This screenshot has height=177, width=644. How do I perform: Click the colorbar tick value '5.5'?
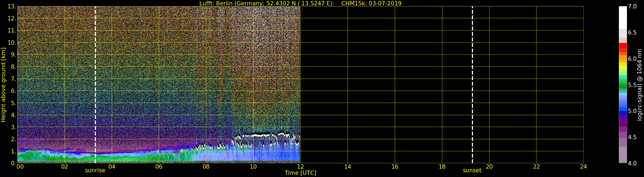tap(632, 85)
